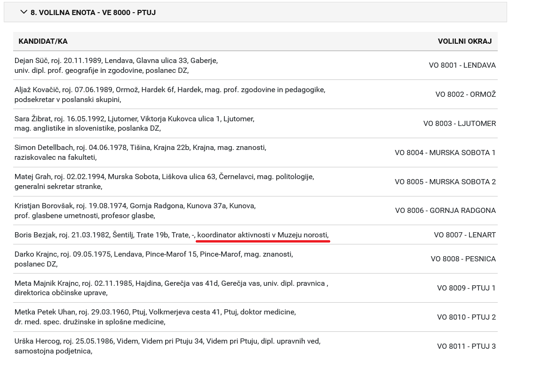
Task: Click district VO 8011 - PTUJ 3
Action: (x=466, y=346)
